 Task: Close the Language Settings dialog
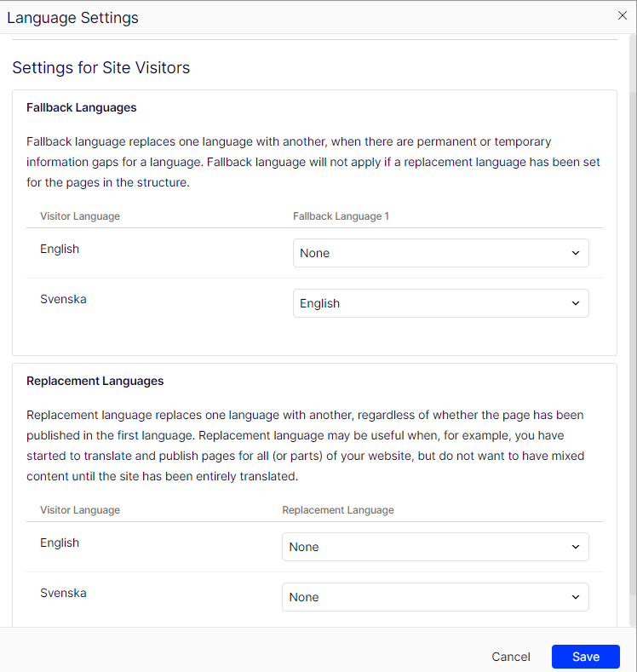[x=622, y=16]
